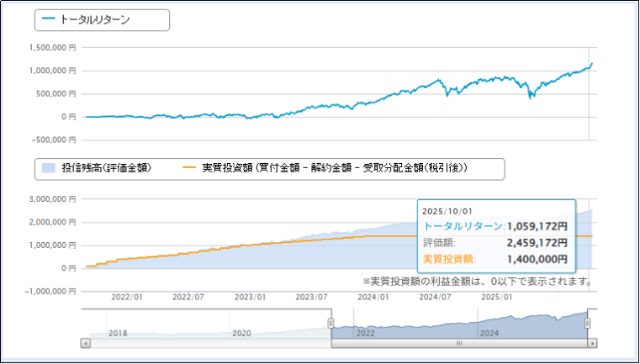Click the 2023/01 label on the x-axis

click(x=250, y=297)
